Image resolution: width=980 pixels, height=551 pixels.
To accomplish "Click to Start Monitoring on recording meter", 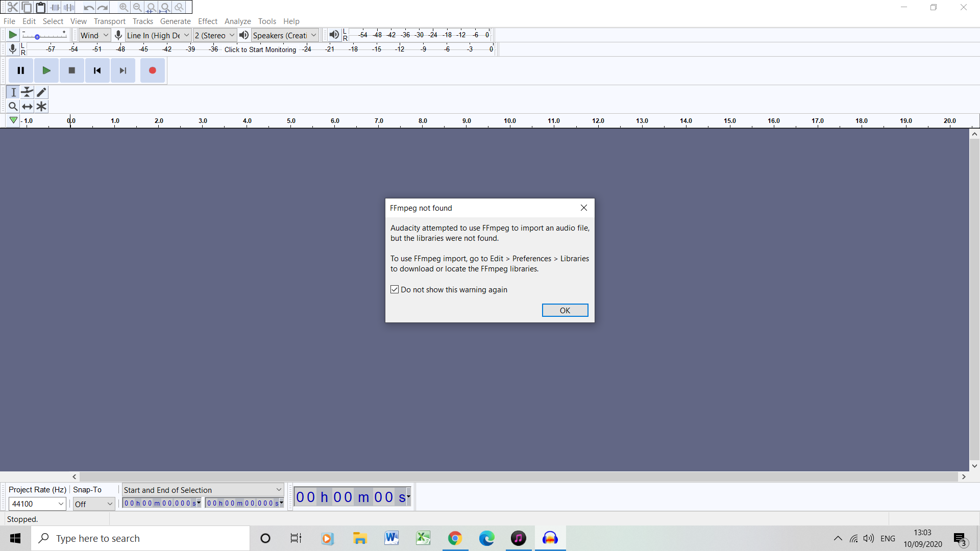I will [260, 49].
